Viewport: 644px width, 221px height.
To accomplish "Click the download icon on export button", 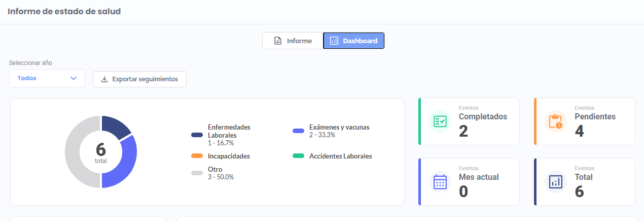I will click(104, 79).
